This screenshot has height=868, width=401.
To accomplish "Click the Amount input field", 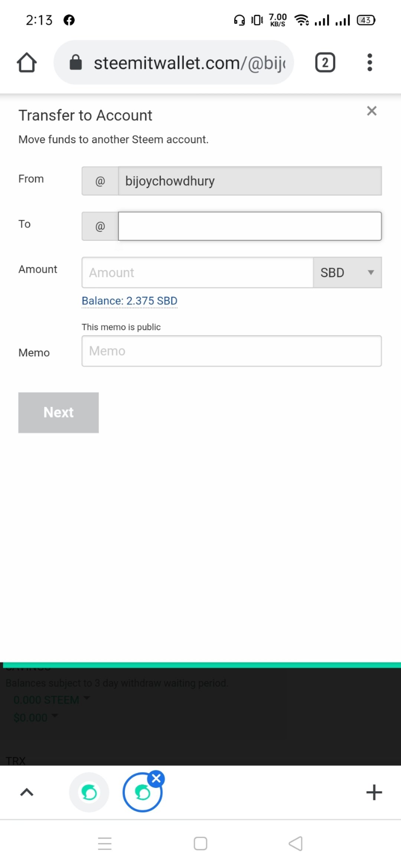I will [198, 272].
